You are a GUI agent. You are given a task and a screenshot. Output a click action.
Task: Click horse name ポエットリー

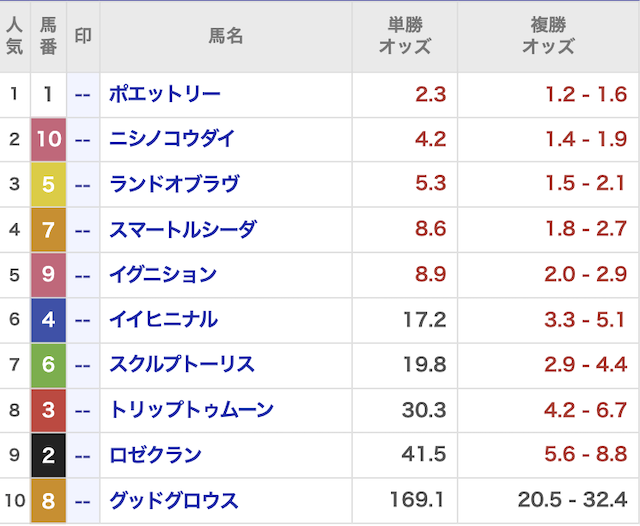tap(165, 95)
